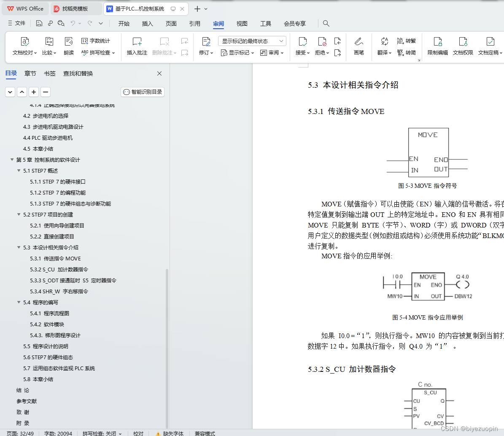
Task: Convert text with 繁转简
Action: tap(407, 52)
